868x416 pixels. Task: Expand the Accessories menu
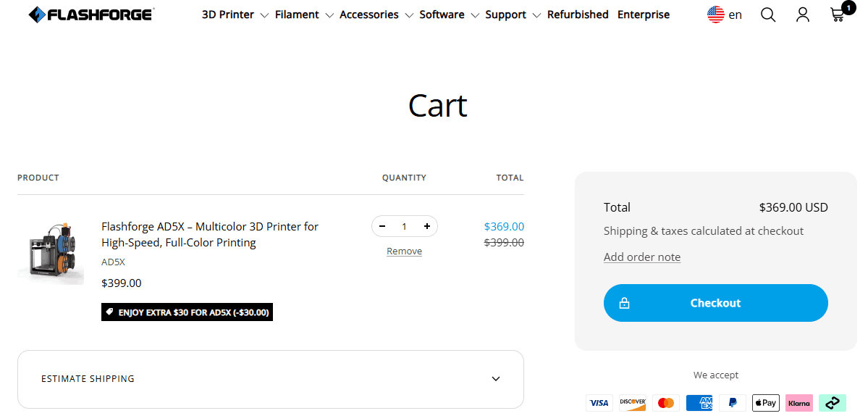(376, 15)
